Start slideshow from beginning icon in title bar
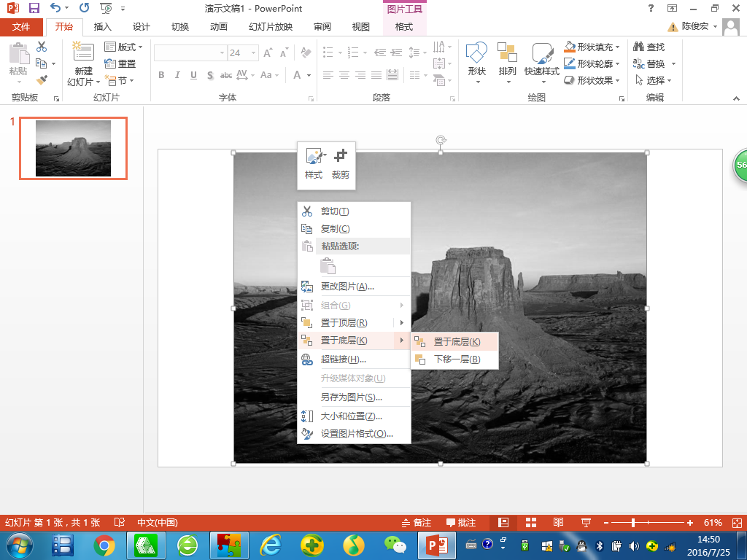Screen dimensions: 747x560 coord(106,8)
